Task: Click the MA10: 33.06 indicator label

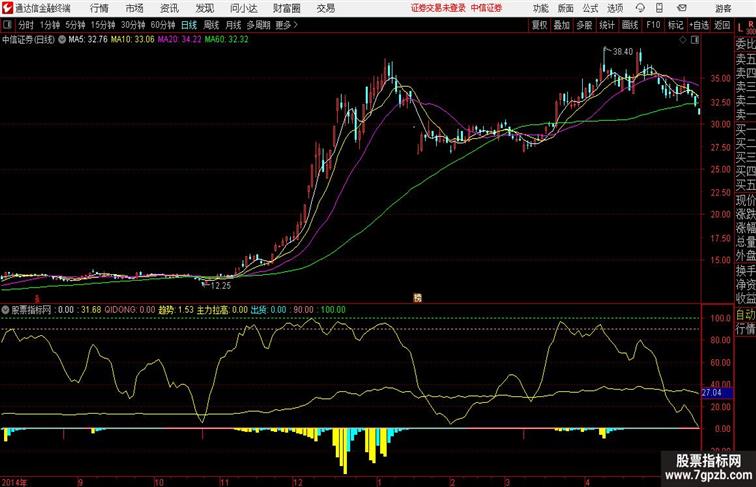Action: [x=133, y=40]
